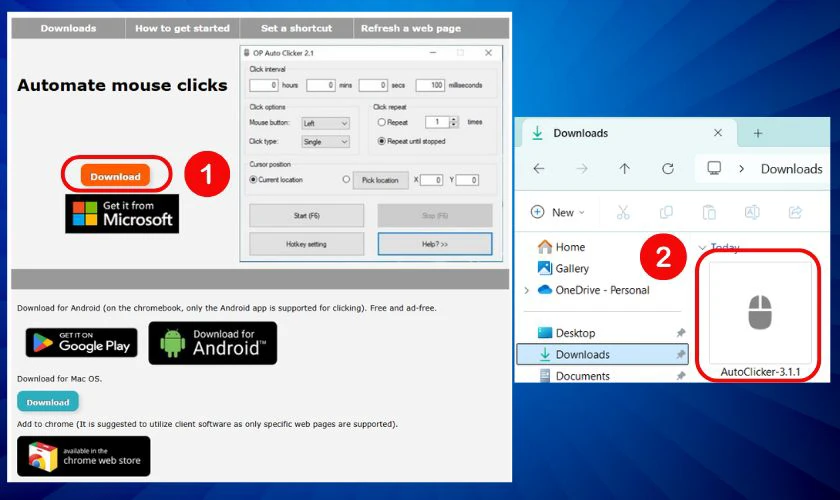Click the Cut scissors icon

click(623, 212)
